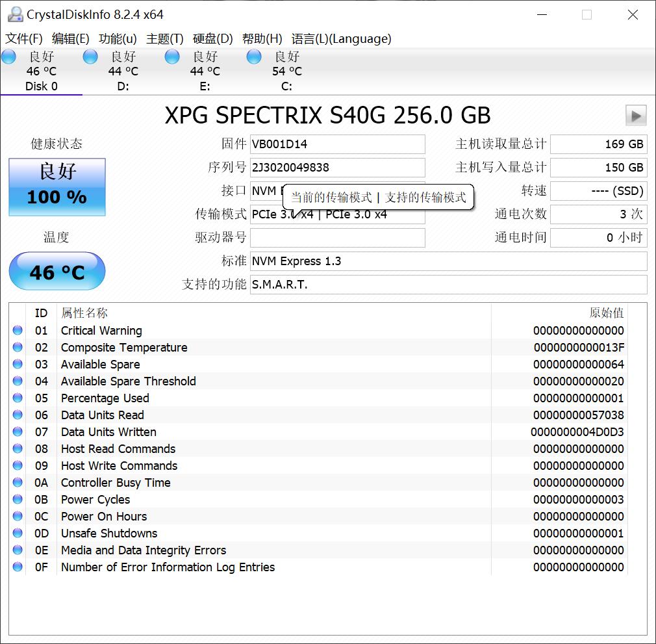
Task: Click the indicator next to Power Cycles
Action: [18, 499]
